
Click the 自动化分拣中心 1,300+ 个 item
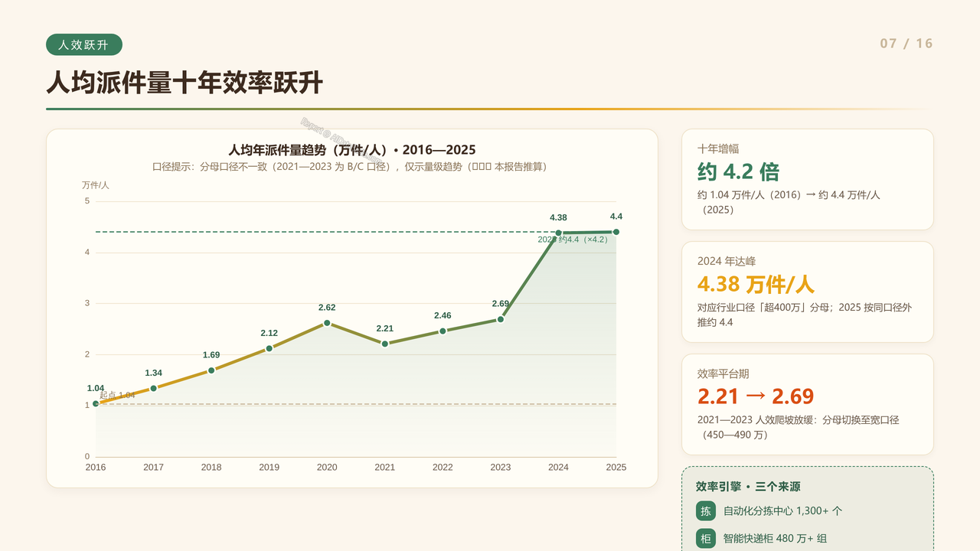[782, 511]
